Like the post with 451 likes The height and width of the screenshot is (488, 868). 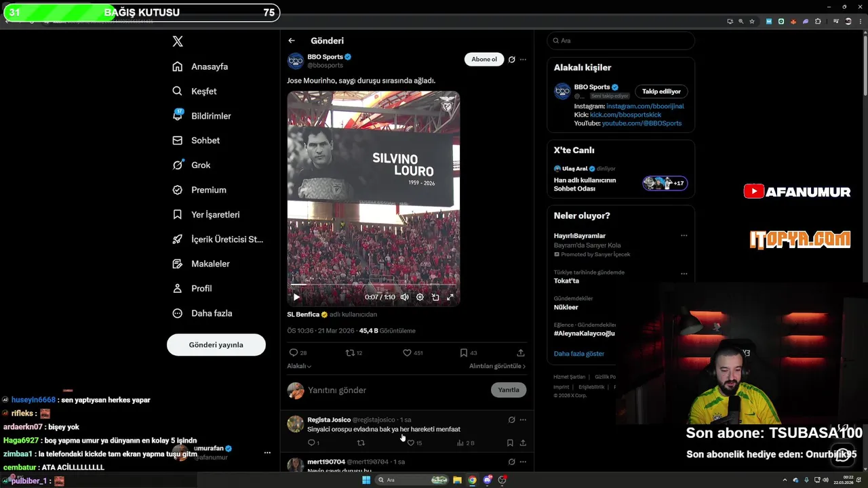coord(413,352)
